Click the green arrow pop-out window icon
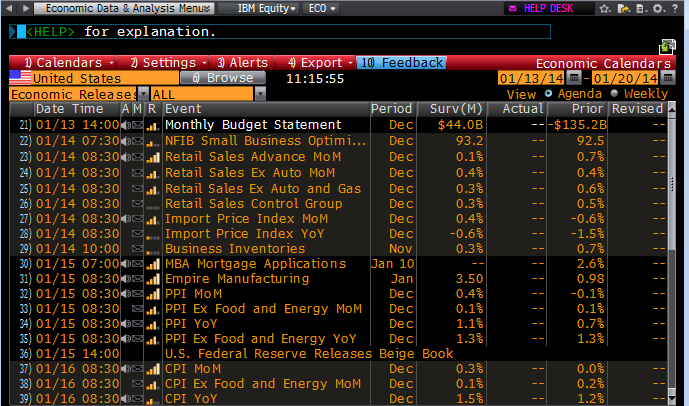The width and height of the screenshot is (689, 406). click(x=667, y=46)
